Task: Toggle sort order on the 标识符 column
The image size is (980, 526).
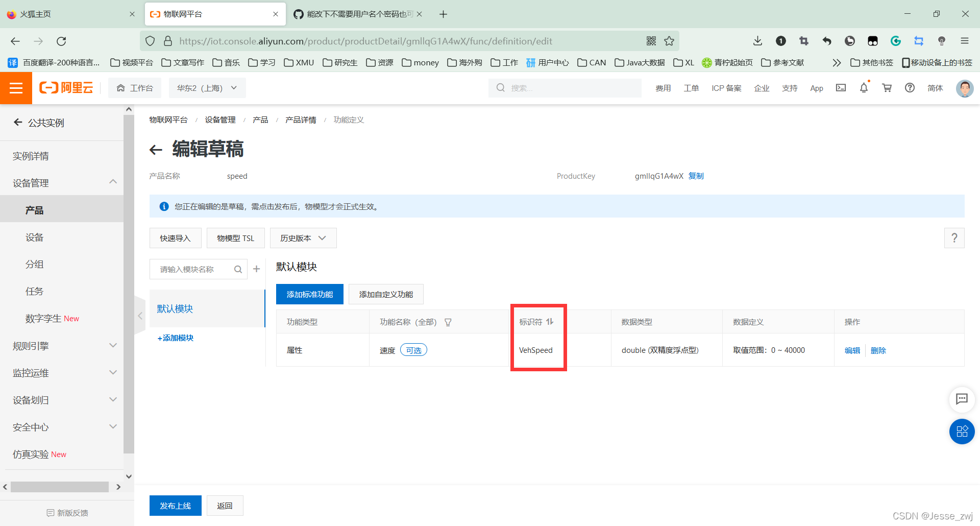Action: (x=550, y=322)
